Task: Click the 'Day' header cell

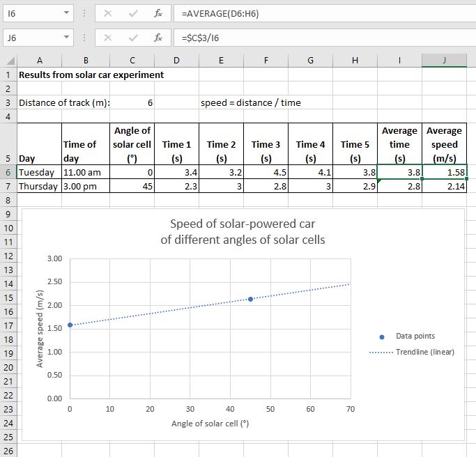Action: 40,144
